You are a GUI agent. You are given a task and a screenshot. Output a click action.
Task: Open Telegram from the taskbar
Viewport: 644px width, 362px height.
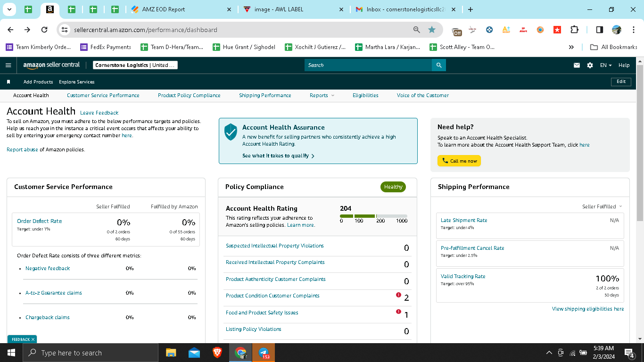pyautogui.click(x=264, y=353)
